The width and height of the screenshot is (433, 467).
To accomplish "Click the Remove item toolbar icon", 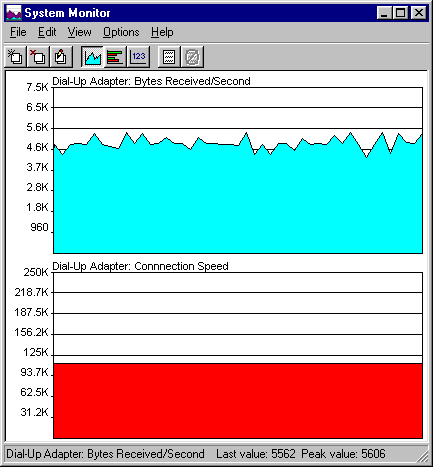I will 38,57.
